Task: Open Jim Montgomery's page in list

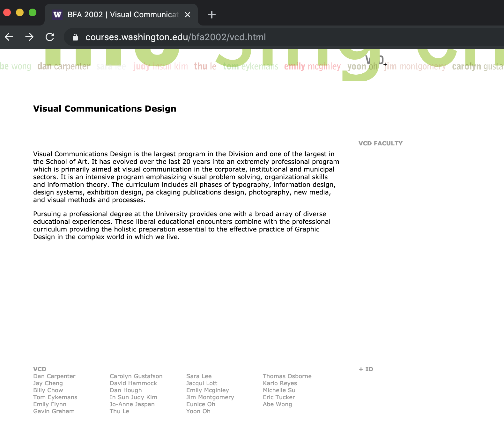Action: [x=210, y=397]
